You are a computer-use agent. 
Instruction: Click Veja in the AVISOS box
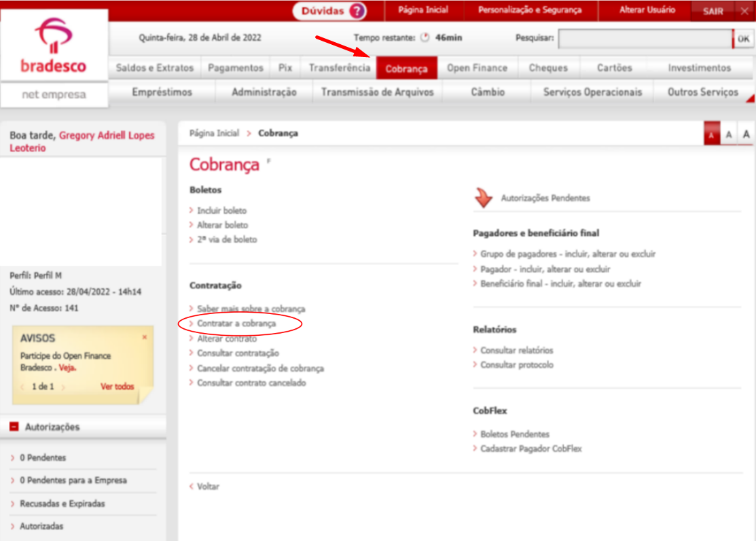coord(67,368)
